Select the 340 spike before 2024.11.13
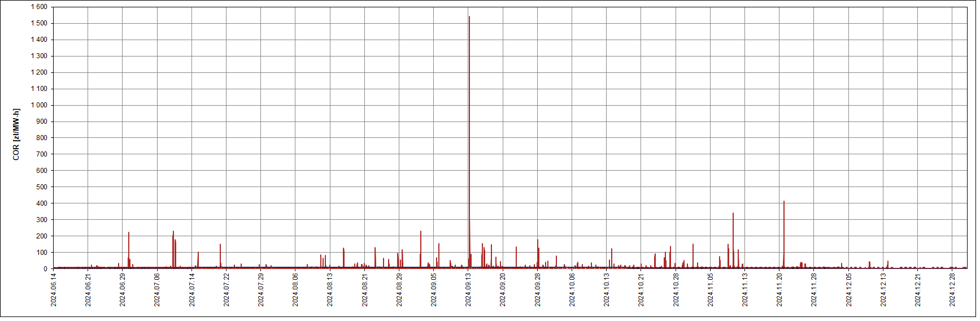The width and height of the screenshot is (980, 321). click(x=733, y=240)
